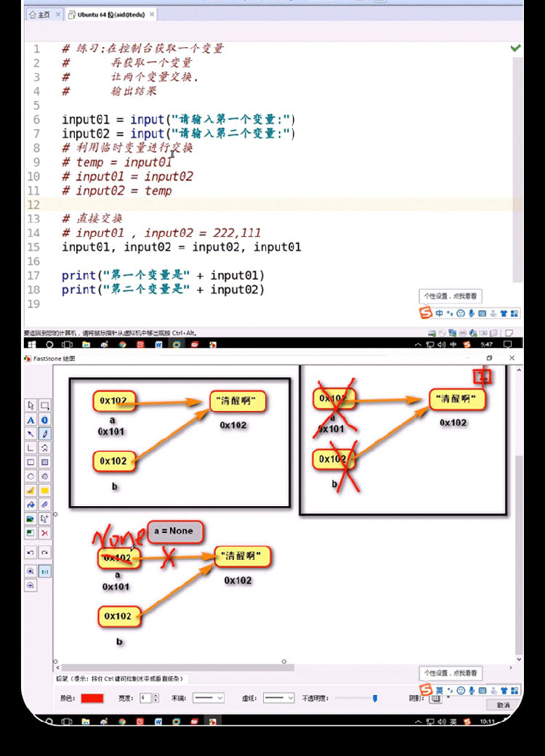Click the 取消 cancel button
Screen dimensions: 545x756
click(503, 704)
